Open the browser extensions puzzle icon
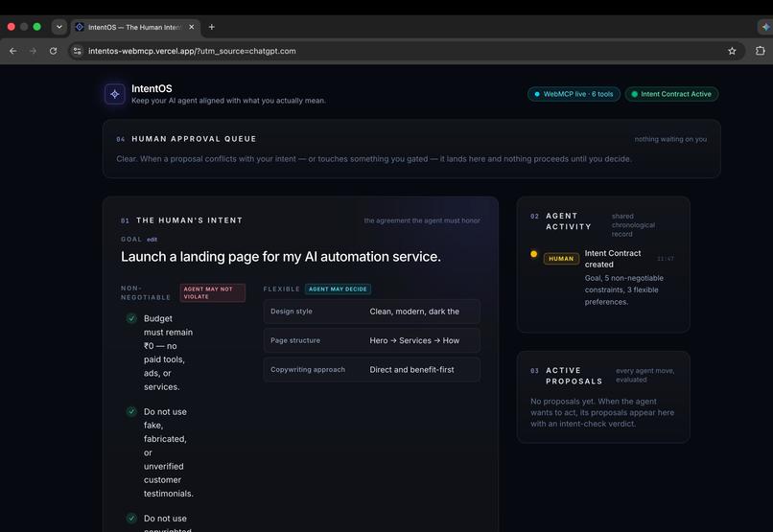Image resolution: width=773 pixels, height=532 pixels. 761,51
